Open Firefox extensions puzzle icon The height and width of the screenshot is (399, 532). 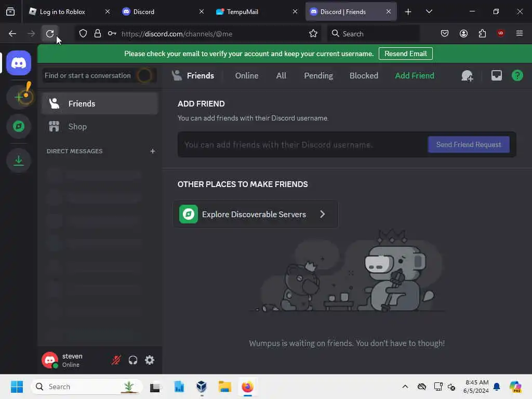tap(482, 34)
